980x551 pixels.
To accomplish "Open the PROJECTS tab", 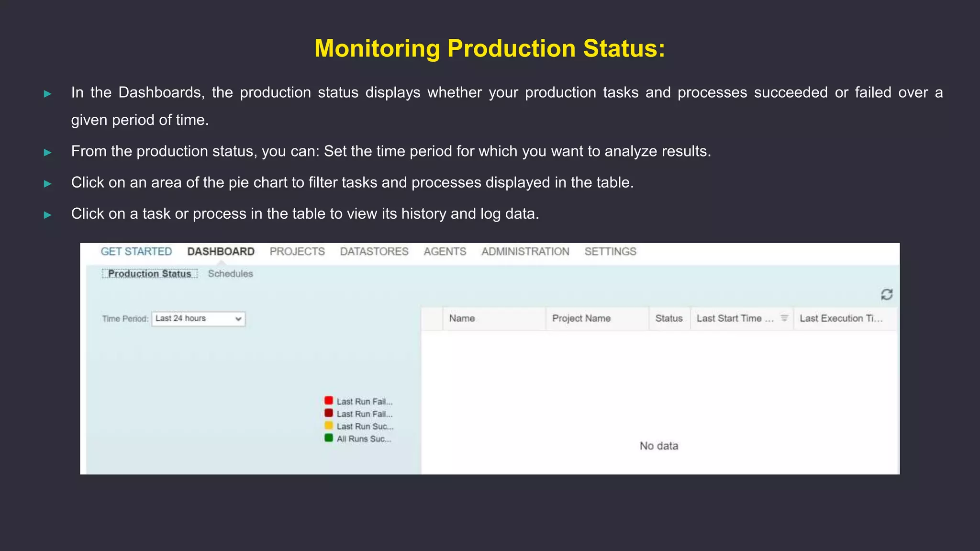I will tap(297, 252).
